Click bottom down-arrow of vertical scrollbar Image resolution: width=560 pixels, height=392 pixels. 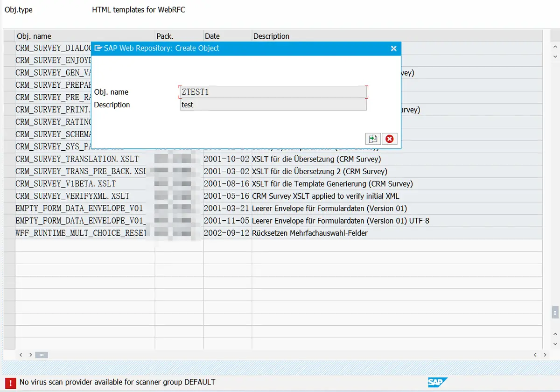(x=555, y=344)
